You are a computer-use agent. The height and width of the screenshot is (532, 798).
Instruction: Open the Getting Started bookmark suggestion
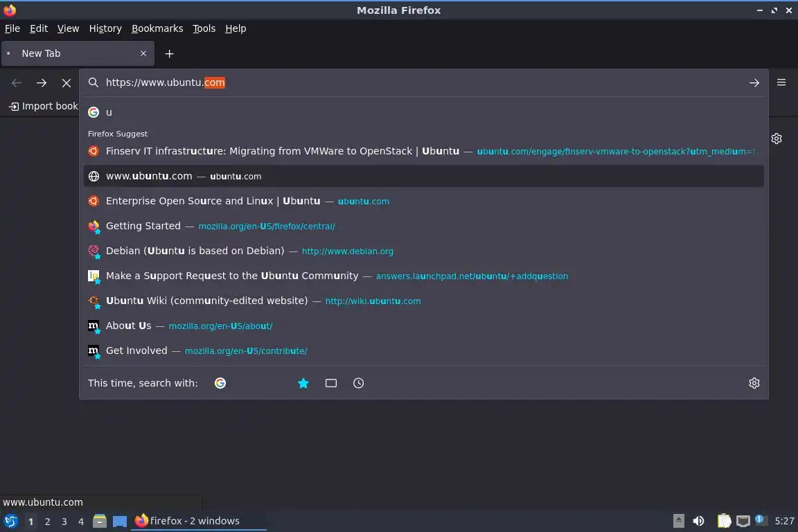(423, 226)
